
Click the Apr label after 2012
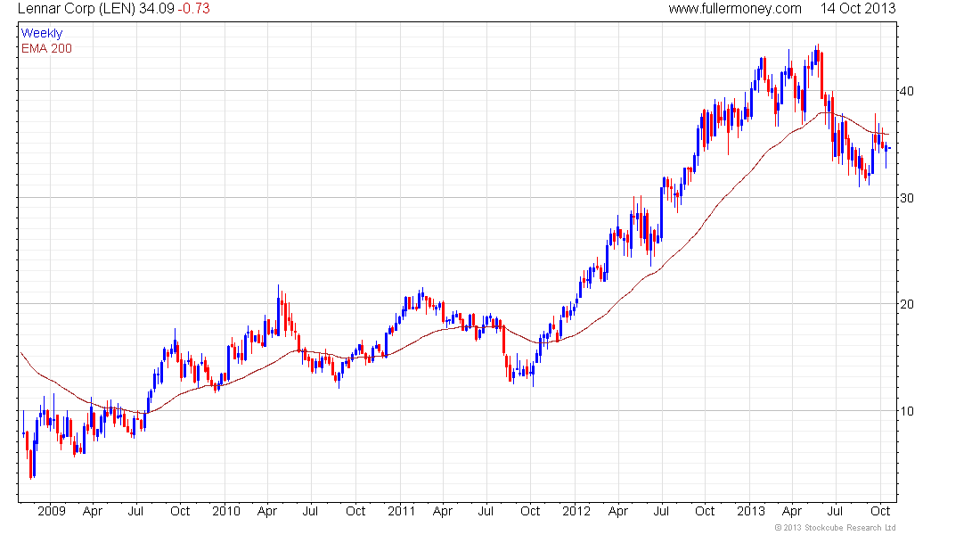[x=618, y=511]
